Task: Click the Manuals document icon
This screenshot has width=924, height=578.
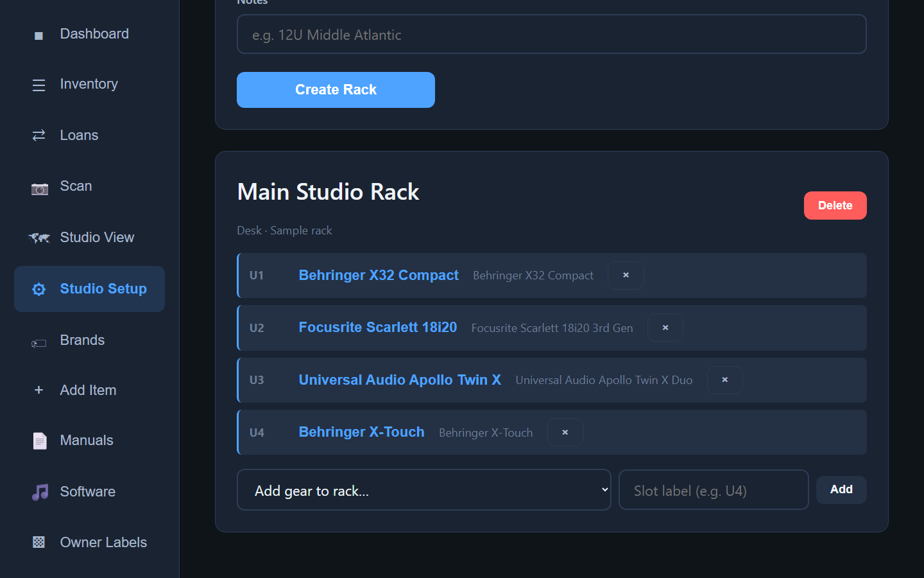Action: [x=39, y=441]
